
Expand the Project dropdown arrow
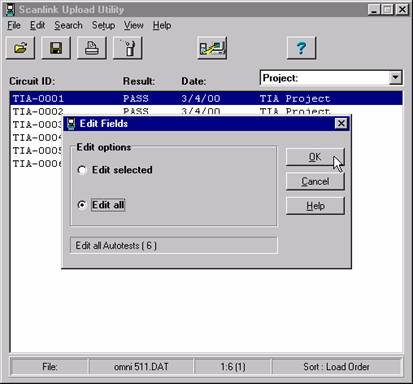pos(395,78)
